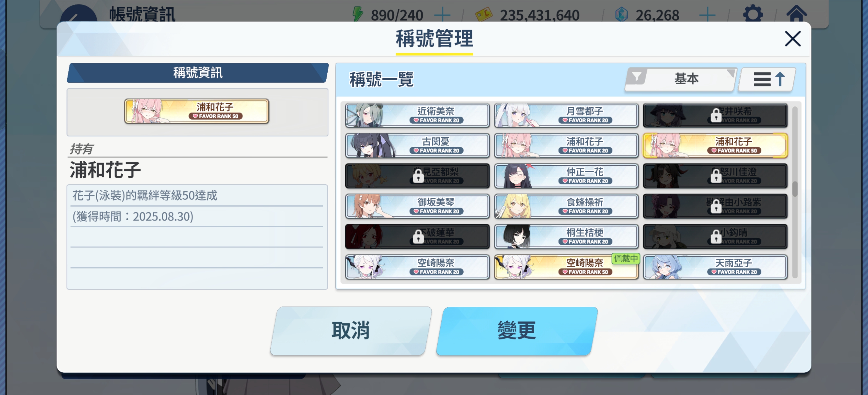Viewport: 868px width, 395px height.
Task: Click the funnel filter icon
Action: pyautogui.click(x=636, y=77)
